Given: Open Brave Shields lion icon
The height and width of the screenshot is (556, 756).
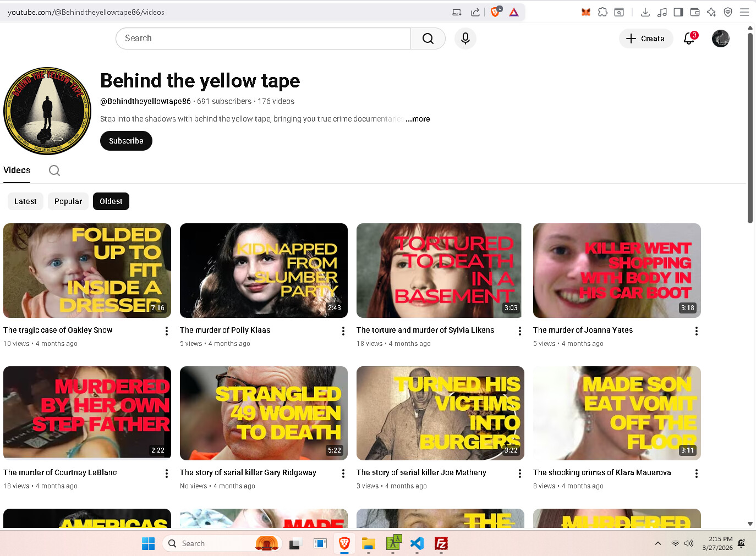Looking at the screenshot, I should (x=495, y=12).
